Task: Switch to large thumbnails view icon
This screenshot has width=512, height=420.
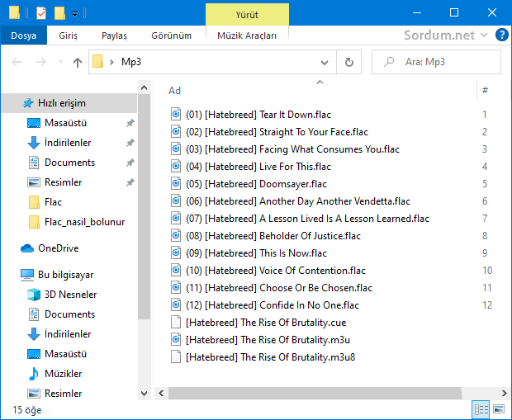Action: (x=499, y=409)
